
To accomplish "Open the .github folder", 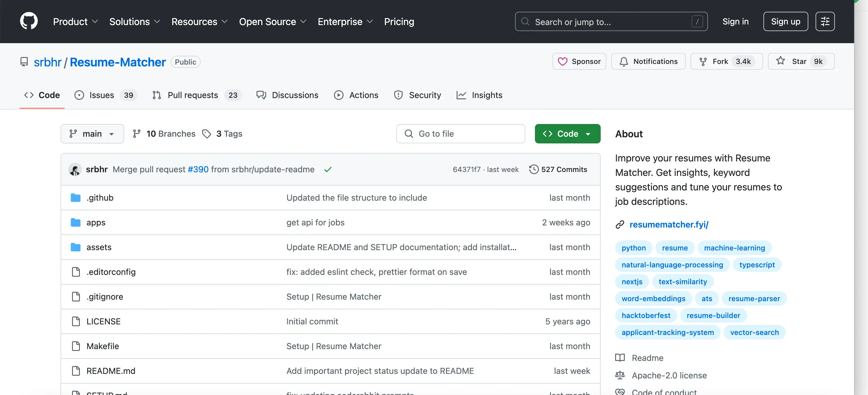I will [100, 198].
